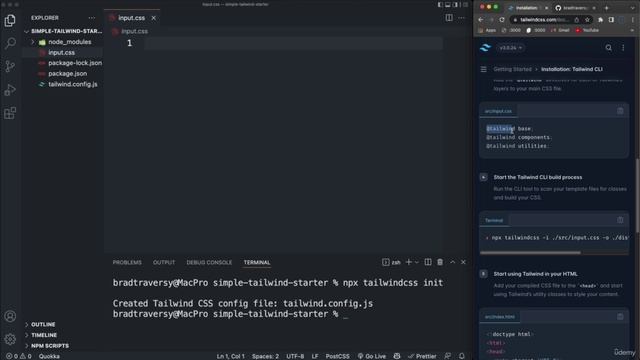
Task: Click the feedback icon in status bar
Action: coord(448,356)
